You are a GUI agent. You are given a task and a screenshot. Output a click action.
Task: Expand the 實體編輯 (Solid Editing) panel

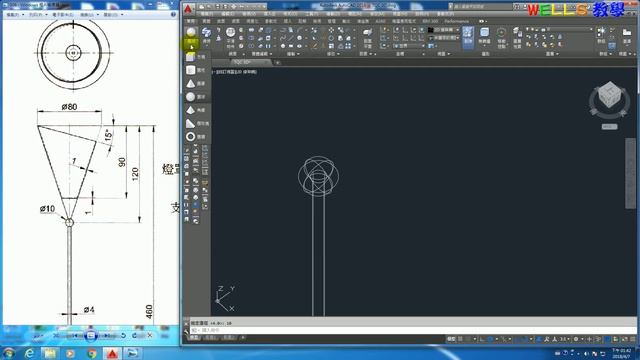click(x=261, y=54)
